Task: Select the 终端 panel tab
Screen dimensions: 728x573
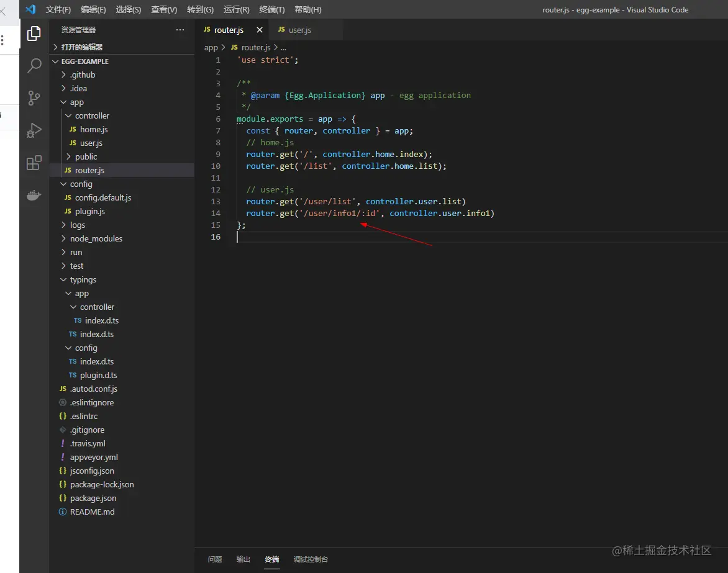Action: click(272, 559)
